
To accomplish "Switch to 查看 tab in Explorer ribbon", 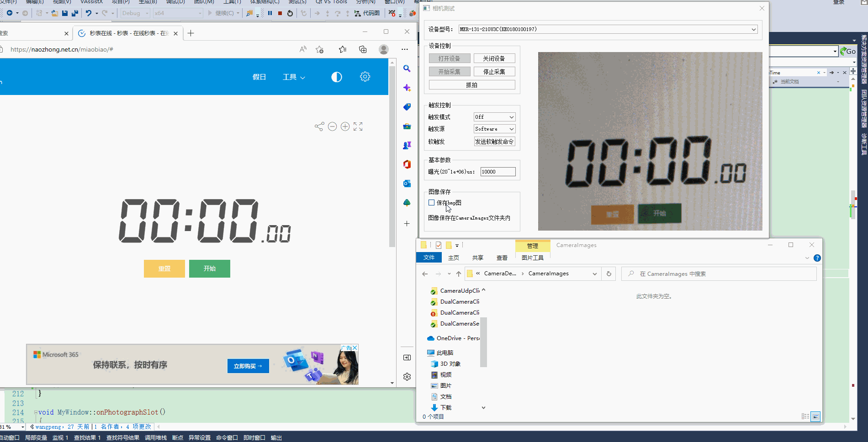I will 502,258.
